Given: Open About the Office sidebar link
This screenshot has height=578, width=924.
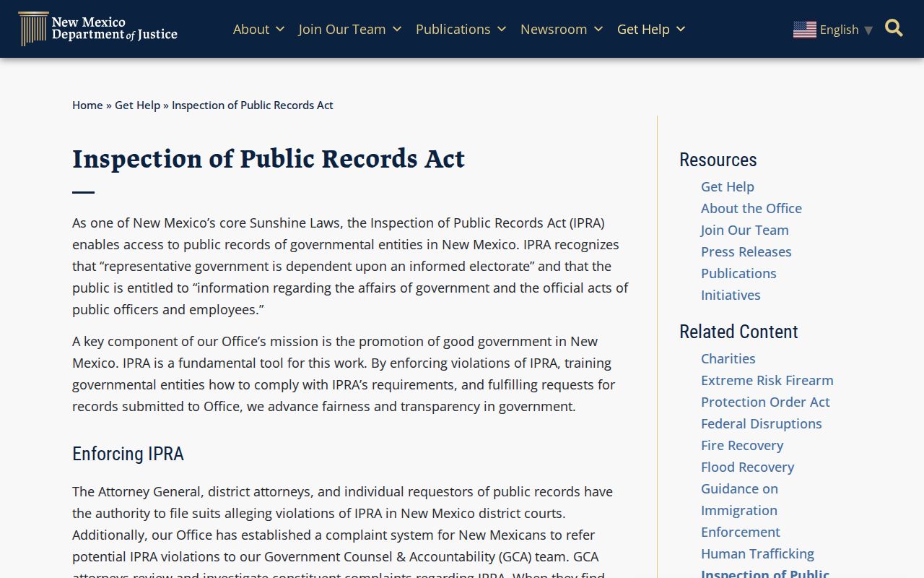Looking at the screenshot, I should (x=751, y=208).
